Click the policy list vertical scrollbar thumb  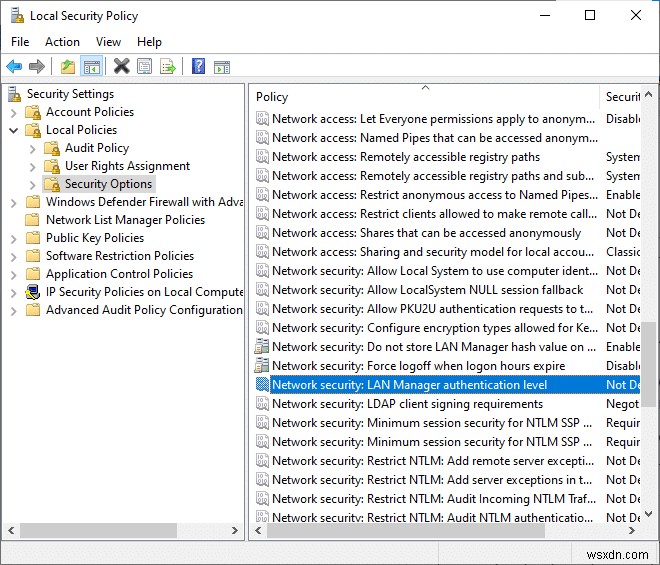pyautogui.click(x=649, y=364)
